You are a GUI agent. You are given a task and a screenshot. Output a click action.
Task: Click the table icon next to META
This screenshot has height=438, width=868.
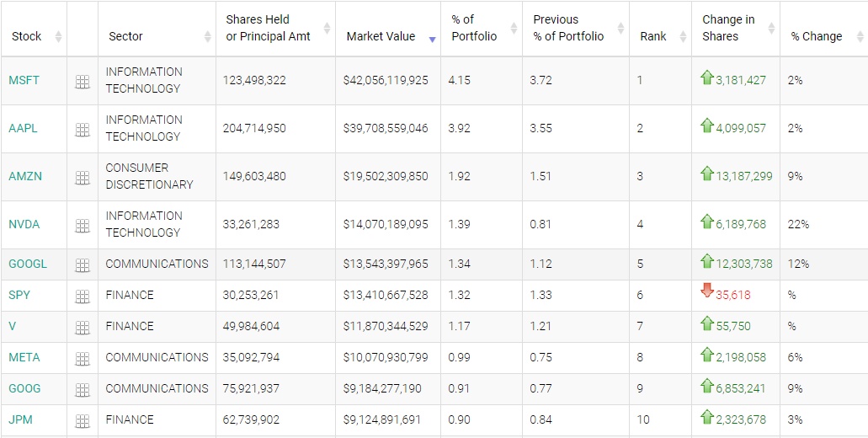(83, 359)
